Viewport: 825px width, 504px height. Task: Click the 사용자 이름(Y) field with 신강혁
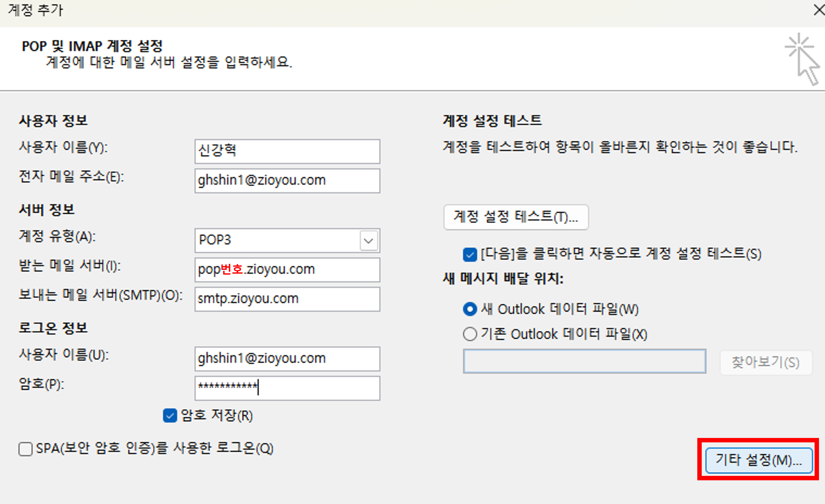click(287, 151)
